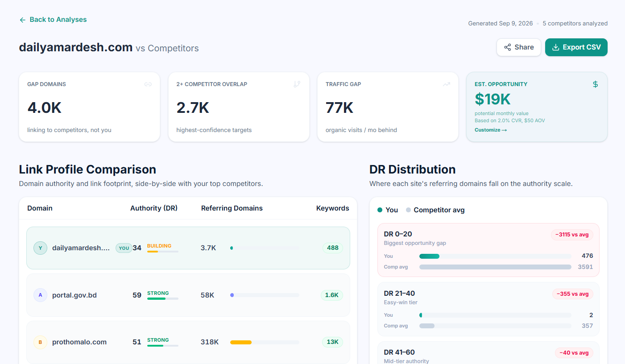Viewport: 625px width, 364px height.
Task: Click the −40 vs avg badge
Action: pos(574,353)
